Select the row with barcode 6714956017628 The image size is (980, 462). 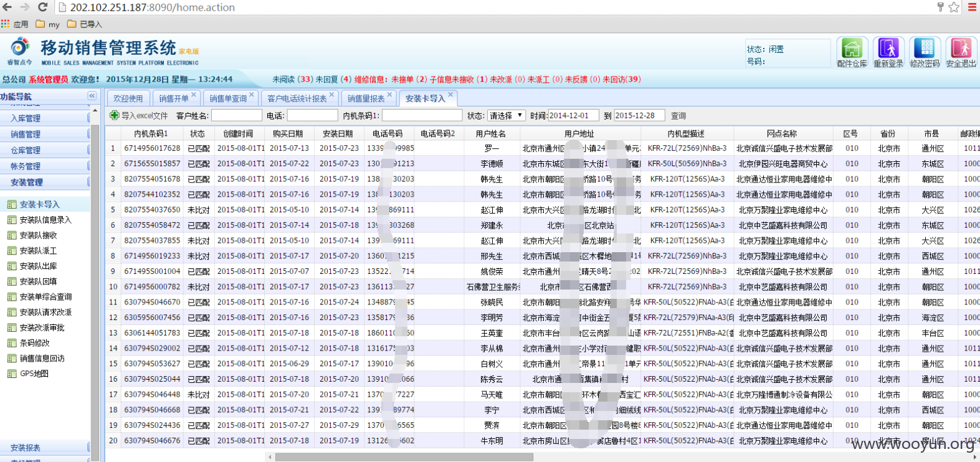[542, 148]
